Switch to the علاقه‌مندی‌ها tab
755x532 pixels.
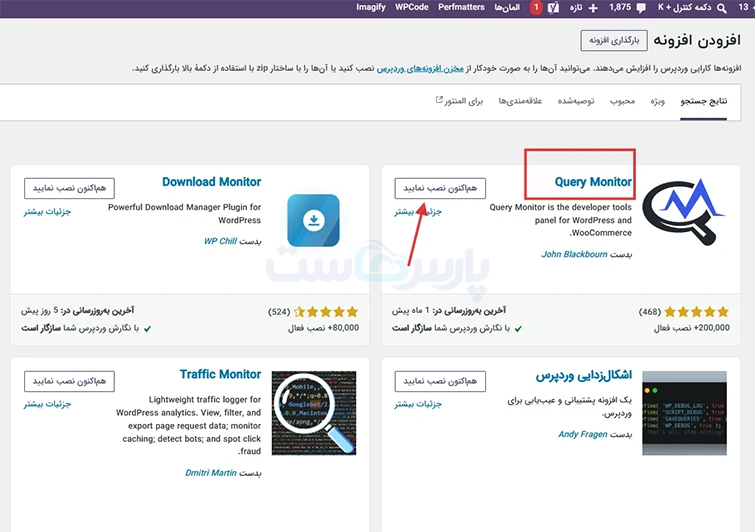point(520,101)
